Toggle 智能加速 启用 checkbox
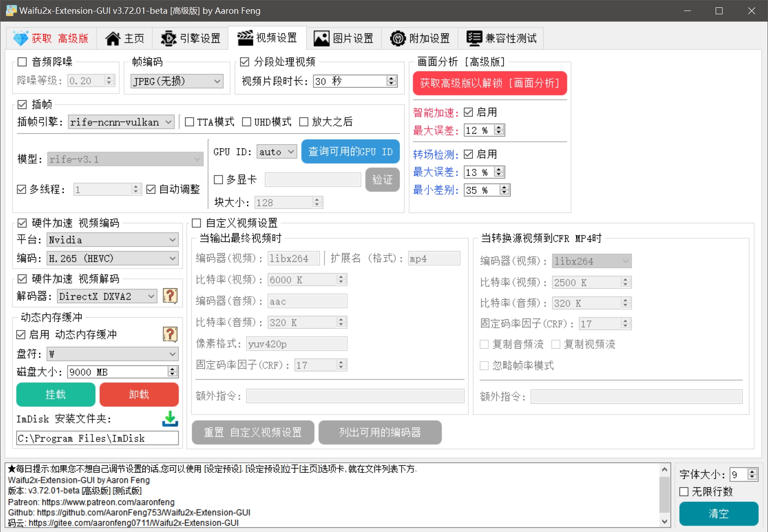 pyautogui.click(x=468, y=112)
